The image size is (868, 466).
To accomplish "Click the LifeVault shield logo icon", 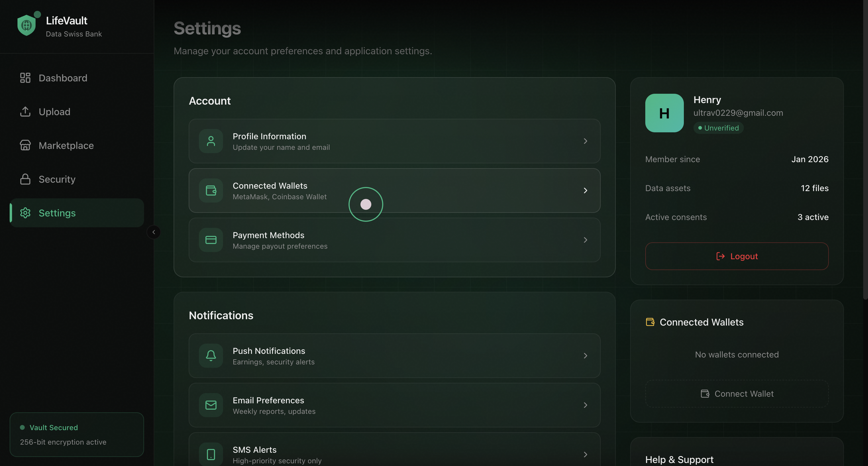I will (27, 25).
